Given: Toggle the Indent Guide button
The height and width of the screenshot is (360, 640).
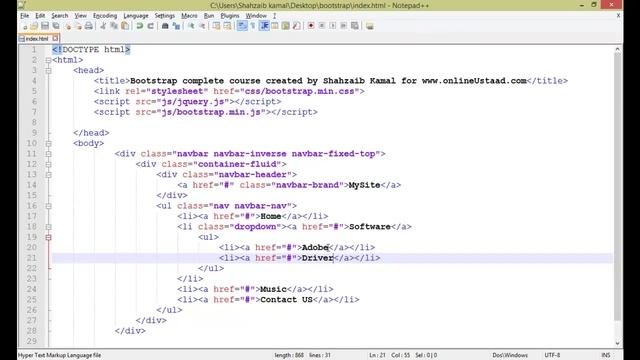Looking at the screenshot, I should coord(264,26).
